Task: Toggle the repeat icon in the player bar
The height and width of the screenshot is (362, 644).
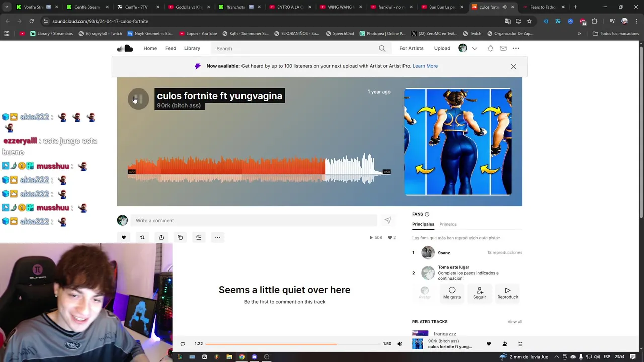Action: (x=183, y=344)
